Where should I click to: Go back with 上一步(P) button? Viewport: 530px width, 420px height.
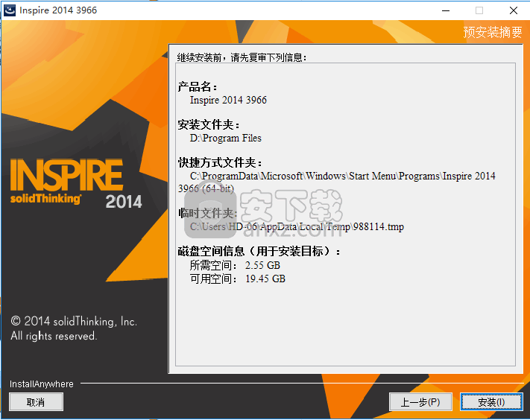(x=420, y=402)
